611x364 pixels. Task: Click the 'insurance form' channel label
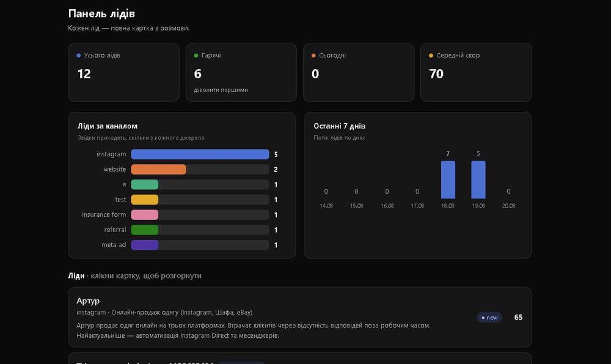coord(104,214)
